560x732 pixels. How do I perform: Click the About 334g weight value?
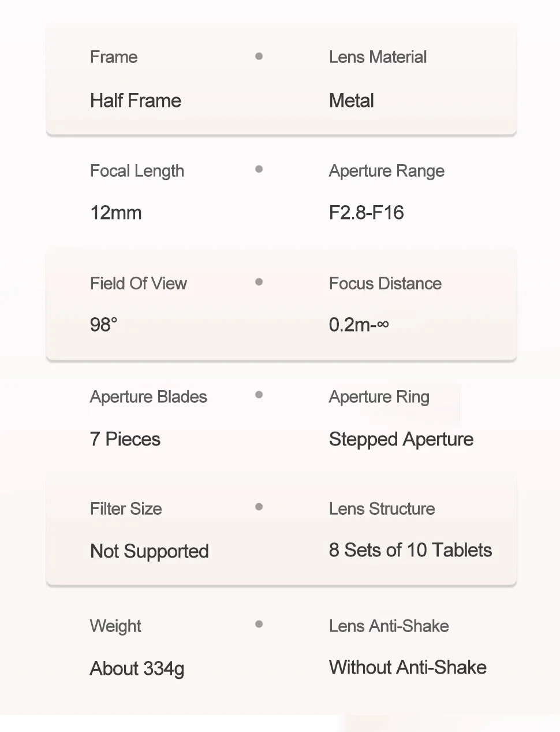tap(137, 669)
